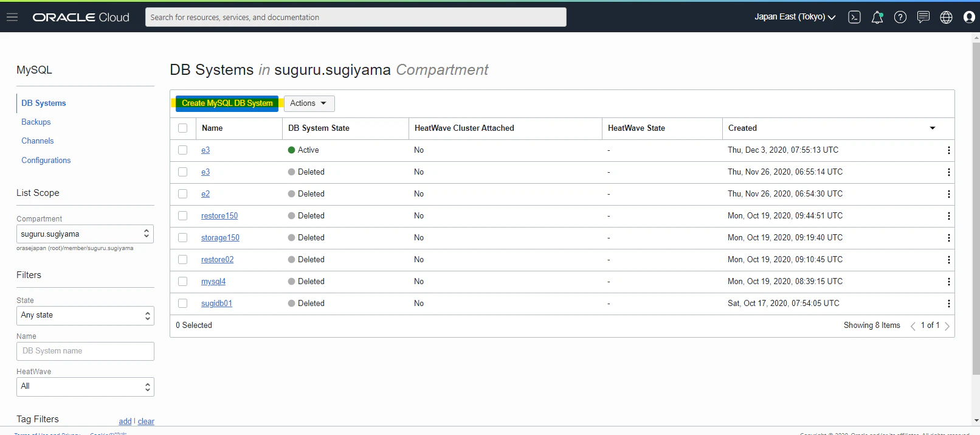Open actions menu for storage150 row
980x435 pixels.
coord(948,238)
